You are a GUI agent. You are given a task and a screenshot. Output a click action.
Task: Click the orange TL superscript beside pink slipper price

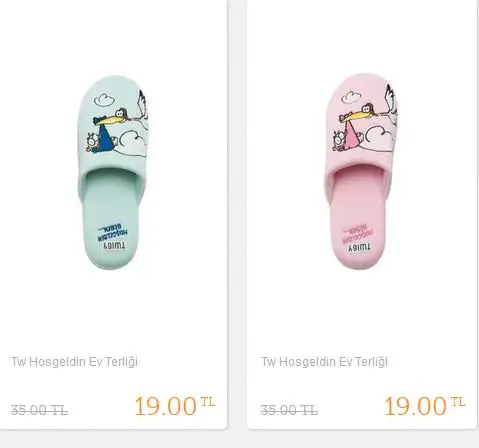tap(458, 402)
